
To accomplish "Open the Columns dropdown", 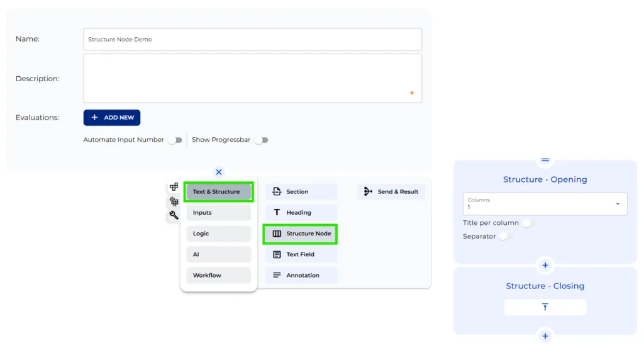I will pos(545,203).
